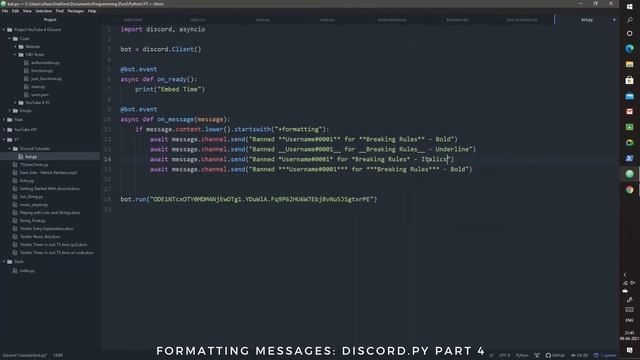Change encoding via UTF-8 status label
Viewport: 640px width, 360px height.
click(x=504, y=356)
